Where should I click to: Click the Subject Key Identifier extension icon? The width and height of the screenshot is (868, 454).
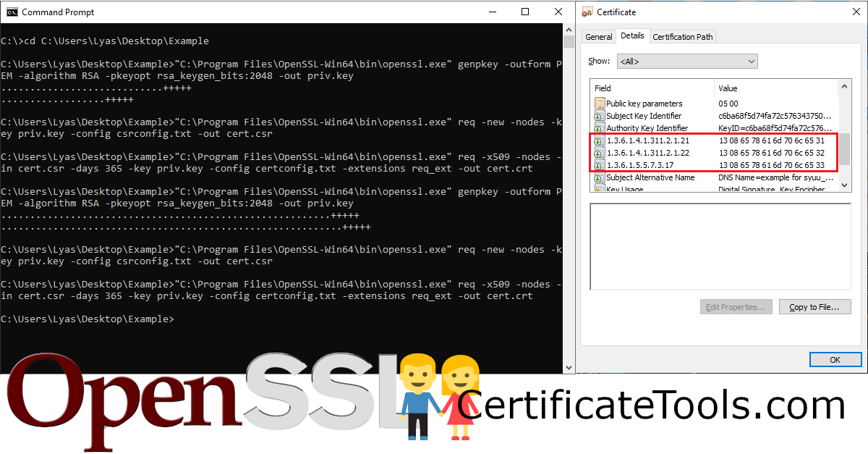[x=598, y=116]
